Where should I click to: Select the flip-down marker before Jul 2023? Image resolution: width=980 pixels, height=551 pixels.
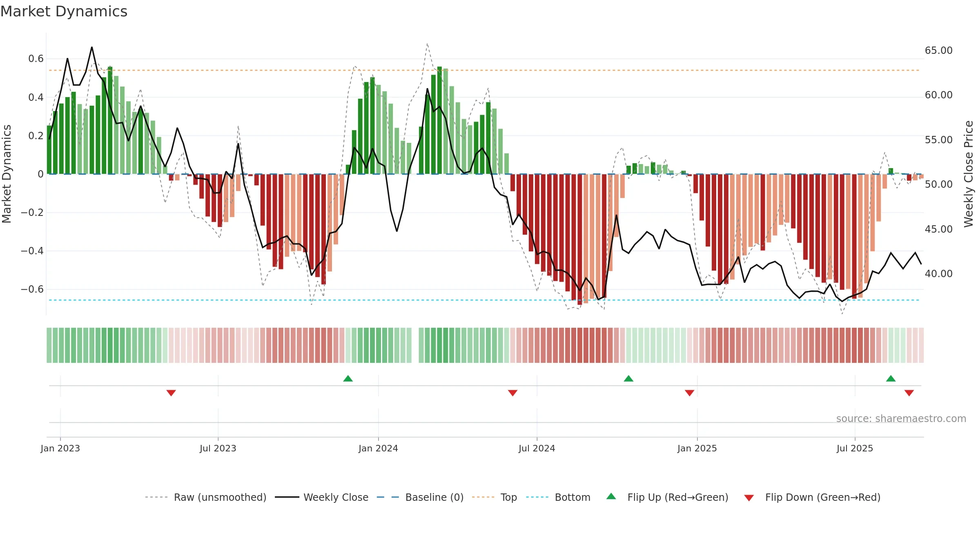[171, 393]
